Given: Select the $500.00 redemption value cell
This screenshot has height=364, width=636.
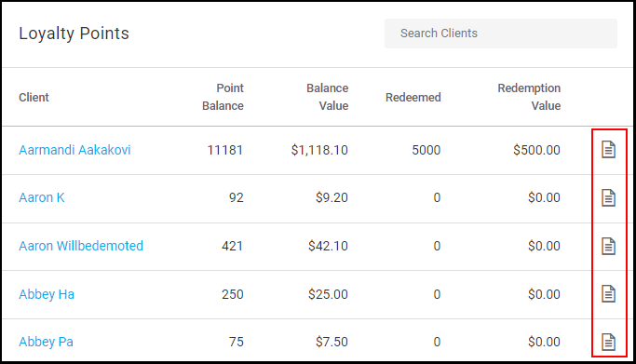Looking at the screenshot, I should pos(536,150).
